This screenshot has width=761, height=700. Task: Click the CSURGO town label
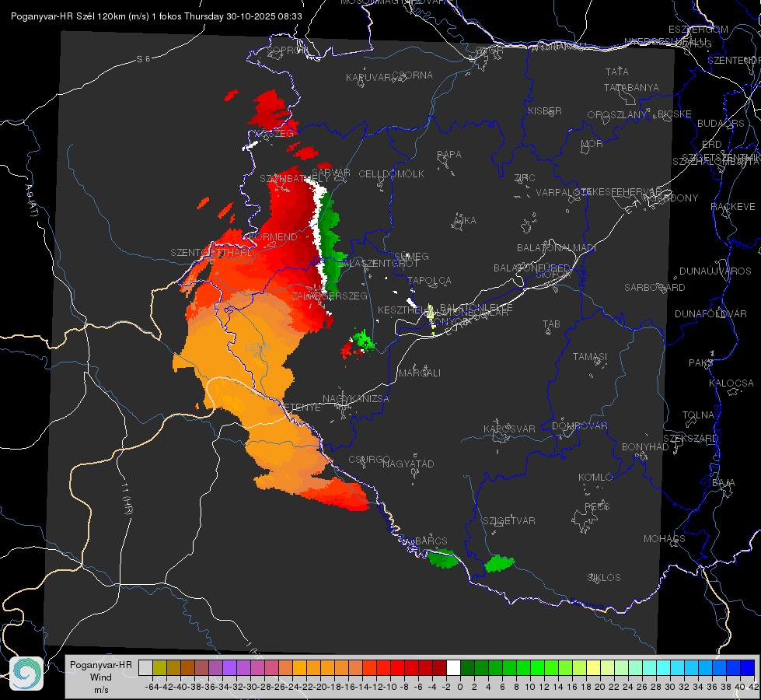coord(369,459)
